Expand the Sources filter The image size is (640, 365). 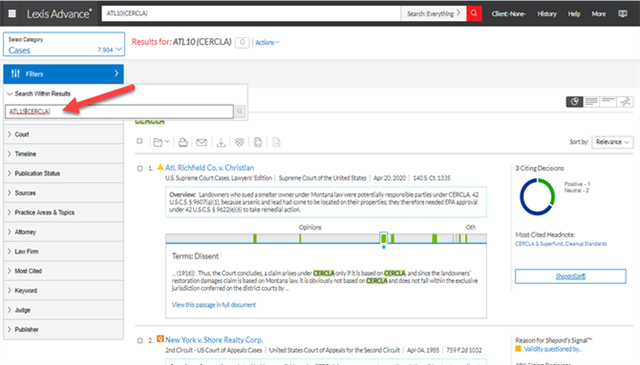[63, 193]
